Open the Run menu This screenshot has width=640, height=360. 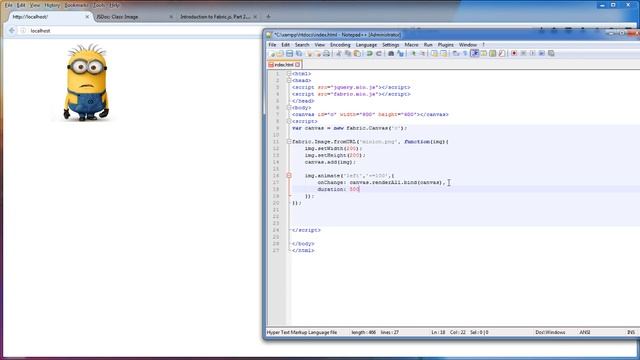428,44
